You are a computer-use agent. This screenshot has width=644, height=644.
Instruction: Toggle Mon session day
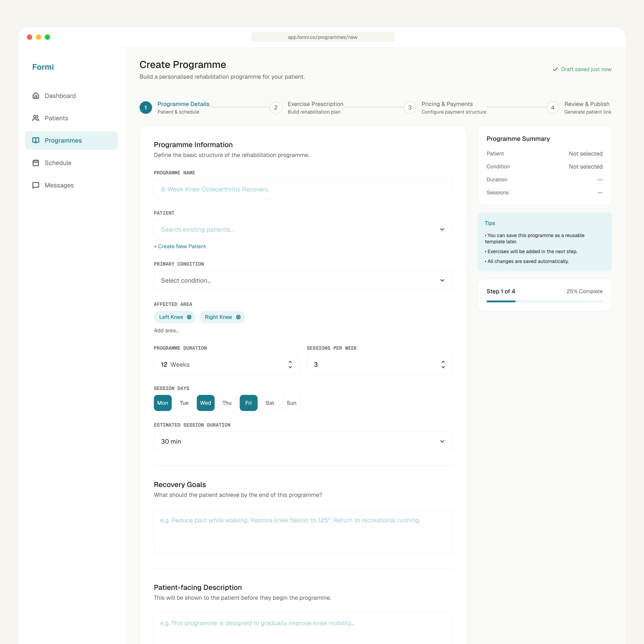point(163,403)
